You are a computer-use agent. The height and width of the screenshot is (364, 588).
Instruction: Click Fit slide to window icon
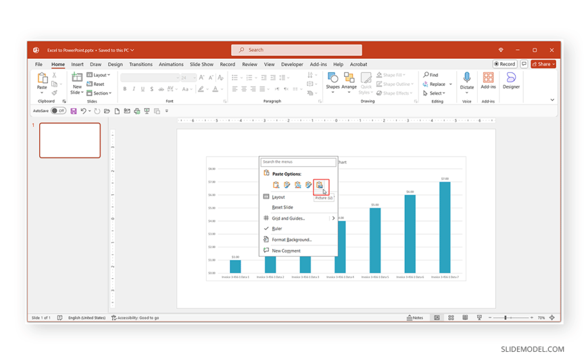552,317
